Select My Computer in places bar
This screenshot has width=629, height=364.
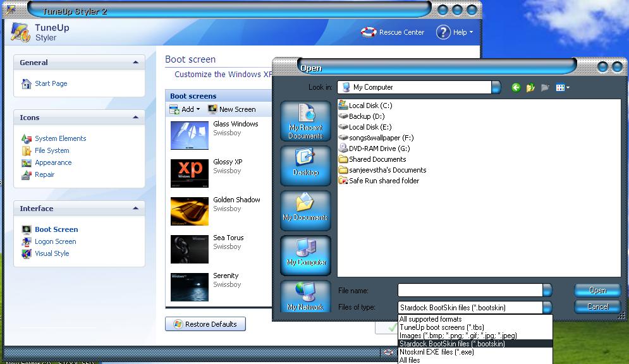pyautogui.click(x=306, y=255)
